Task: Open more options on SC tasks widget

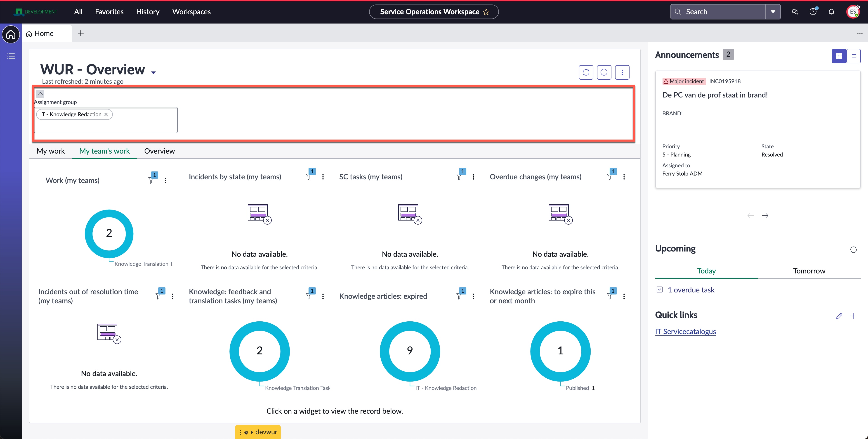Action: point(473,177)
